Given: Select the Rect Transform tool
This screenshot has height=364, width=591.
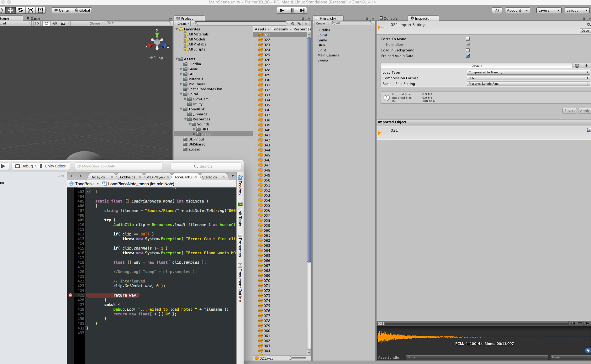Looking at the screenshot, I should coord(40,10).
